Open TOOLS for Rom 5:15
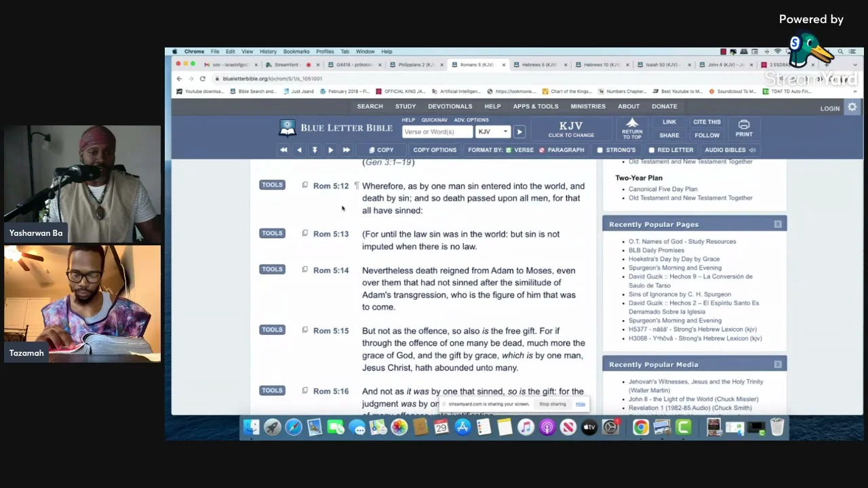The image size is (868, 488). (272, 329)
